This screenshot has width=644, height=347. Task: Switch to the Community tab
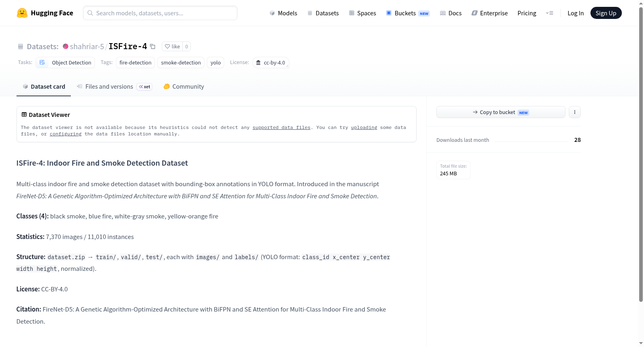[x=184, y=87]
